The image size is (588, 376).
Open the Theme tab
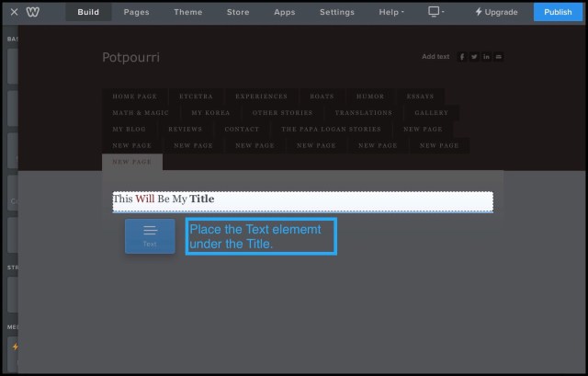(x=188, y=12)
